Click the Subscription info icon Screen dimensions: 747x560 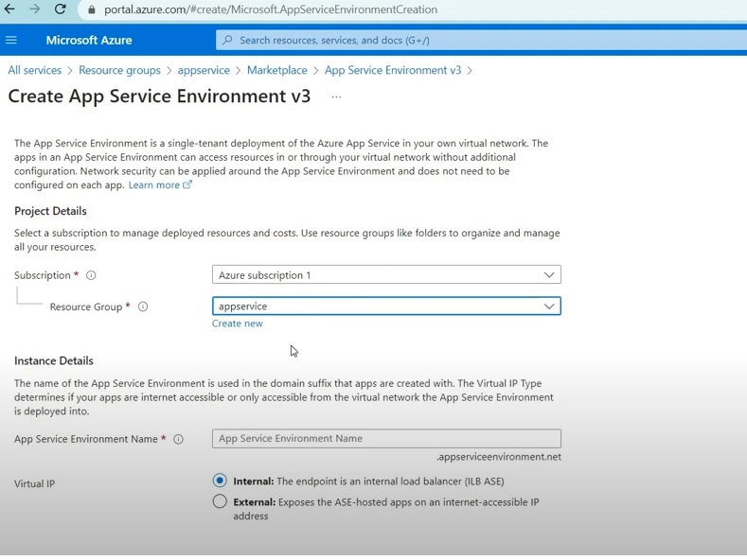91,275
